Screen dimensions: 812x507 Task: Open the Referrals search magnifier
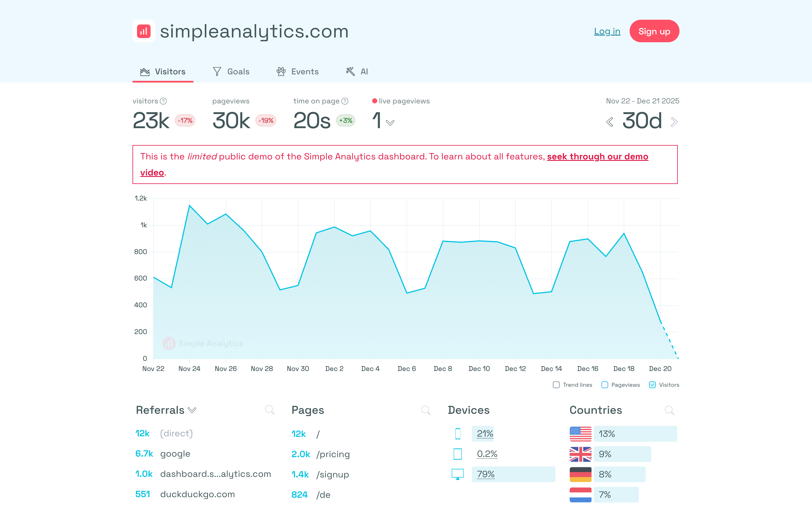click(x=270, y=410)
